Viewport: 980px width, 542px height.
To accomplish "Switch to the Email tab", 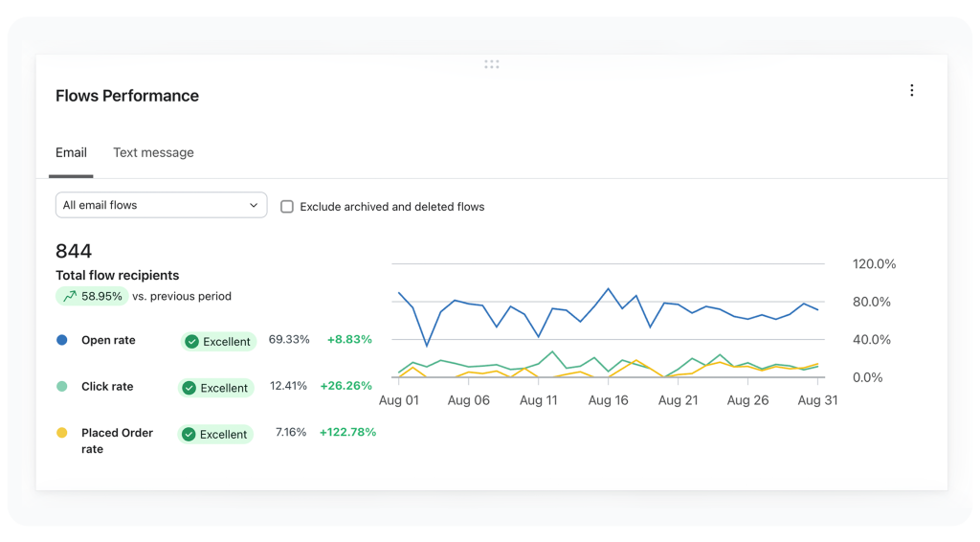I will point(71,152).
